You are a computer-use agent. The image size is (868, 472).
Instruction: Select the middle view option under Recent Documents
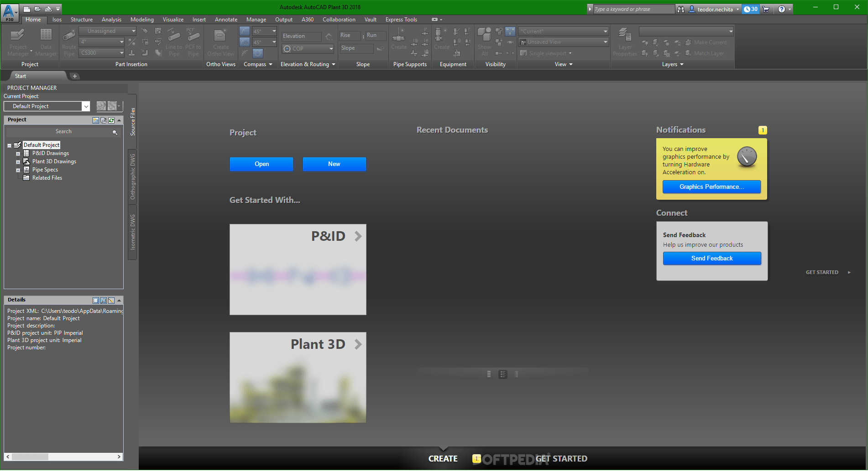tap(503, 374)
